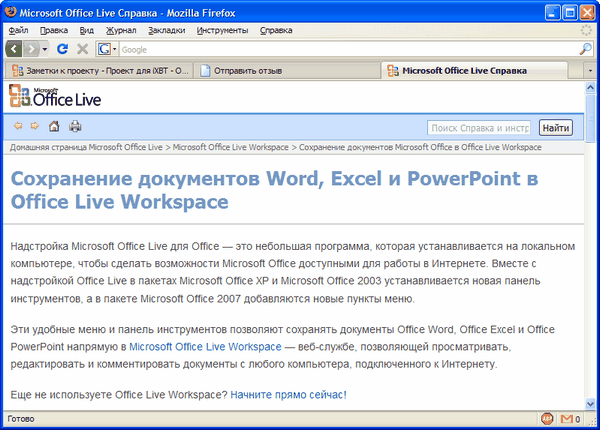Open the Файл menu
Image resolution: width=600 pixels, height=430 pixels.
[x=18, y=30]
